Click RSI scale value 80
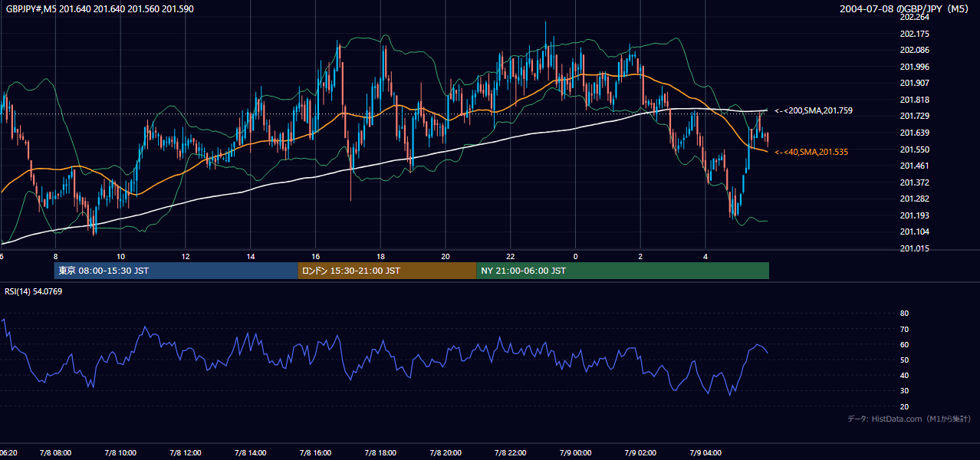 [904, 314]
